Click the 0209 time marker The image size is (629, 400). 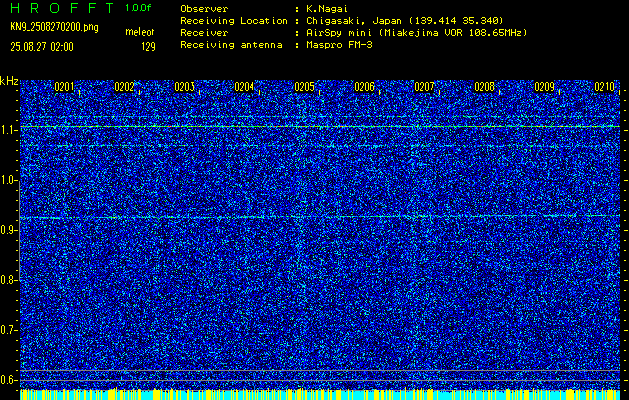pos(544,87)
